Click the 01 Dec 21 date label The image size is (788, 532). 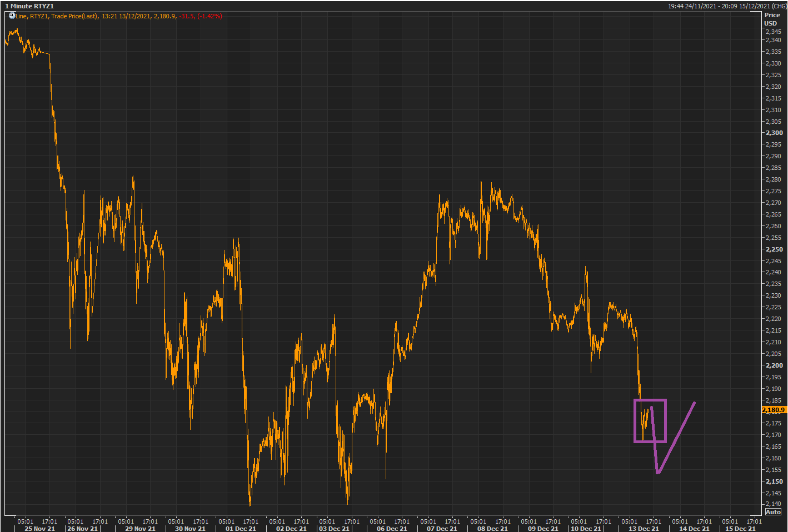pos(241,529)
